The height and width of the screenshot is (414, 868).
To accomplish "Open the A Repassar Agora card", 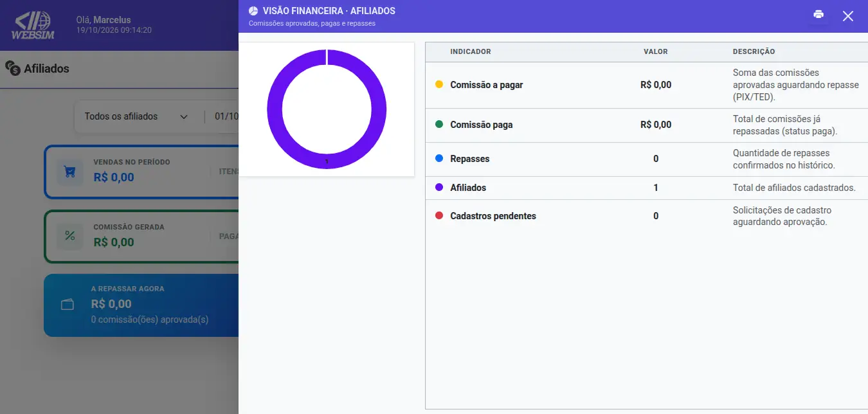I will tap(141, 305).
